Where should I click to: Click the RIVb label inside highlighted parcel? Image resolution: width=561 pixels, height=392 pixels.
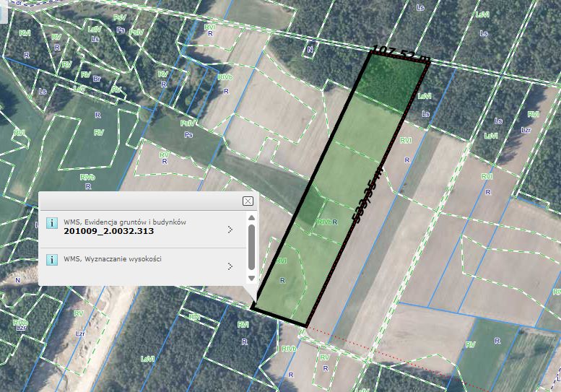[324, 222]
